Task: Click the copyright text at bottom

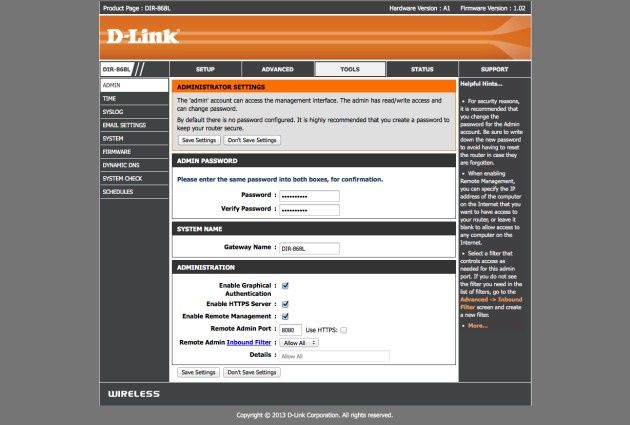Action: [x=315, y=415]
